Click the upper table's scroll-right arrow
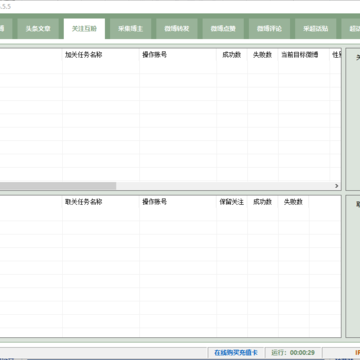 point(337,186)
